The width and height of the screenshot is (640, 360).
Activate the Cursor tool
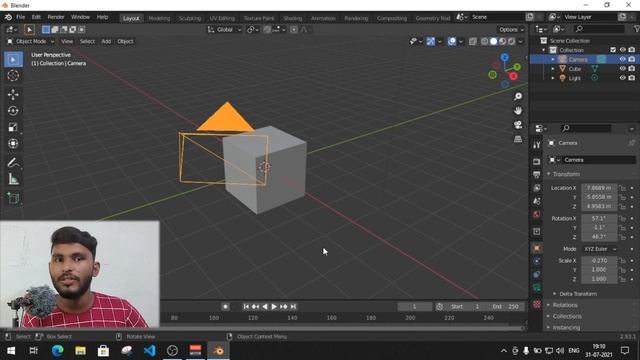(13, 76)
